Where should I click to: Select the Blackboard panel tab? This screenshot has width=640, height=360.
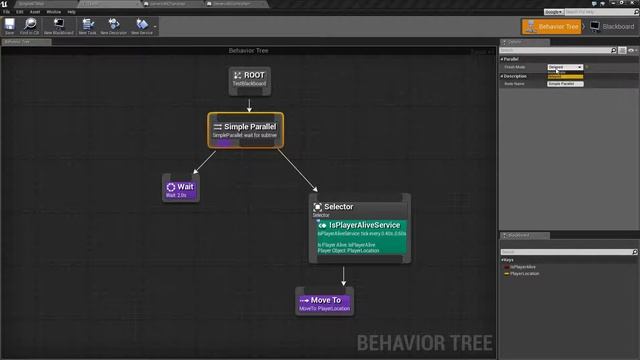coord(524,236)
